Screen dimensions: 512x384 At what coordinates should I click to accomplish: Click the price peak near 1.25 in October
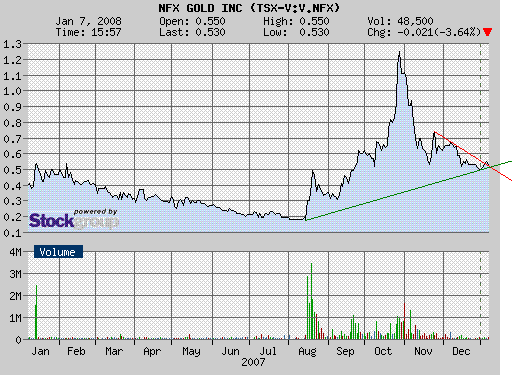click(x=399, y=53)
